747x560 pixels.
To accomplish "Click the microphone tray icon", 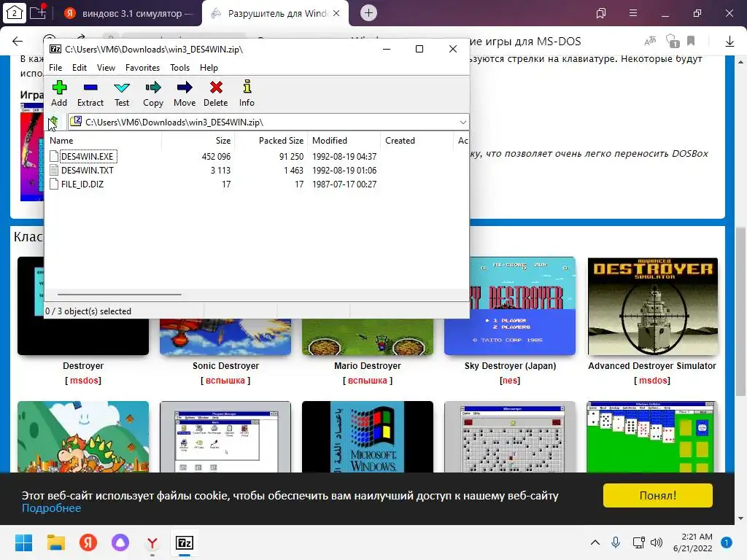I will [x=616, y=542].
